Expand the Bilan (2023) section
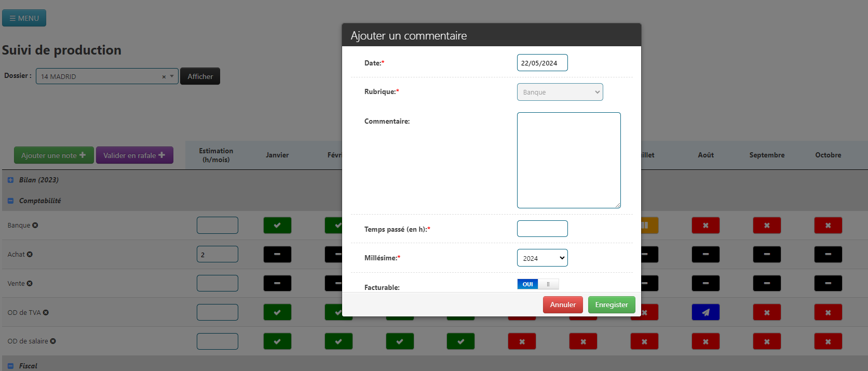This screenshot has width=868, height=371. (x=10, y=180)
